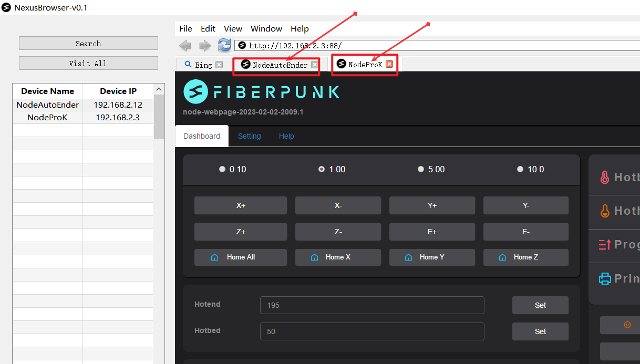This screenshot has width=640, height=364.
Task: Click the URL address bar
Action: pos(437,46)
